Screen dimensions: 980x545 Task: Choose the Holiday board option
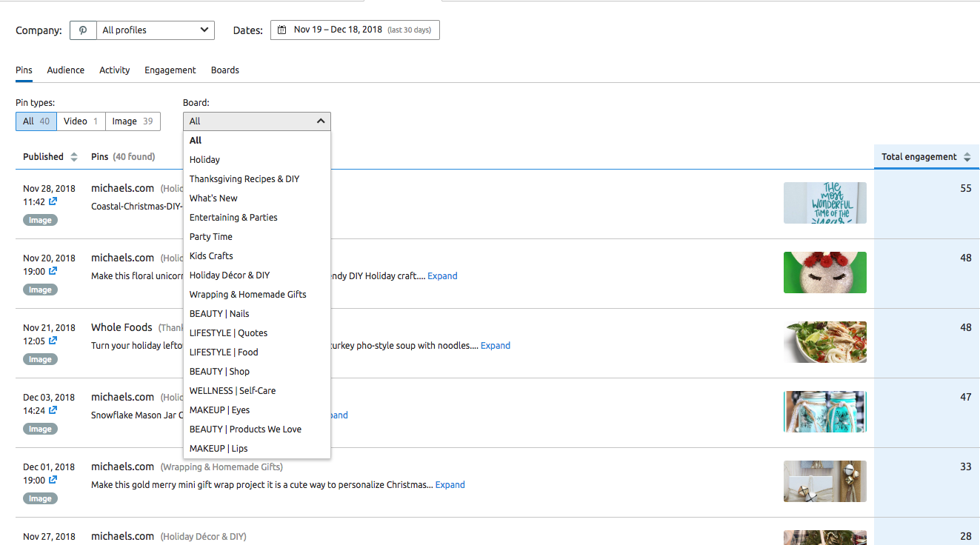pos(257,160)
